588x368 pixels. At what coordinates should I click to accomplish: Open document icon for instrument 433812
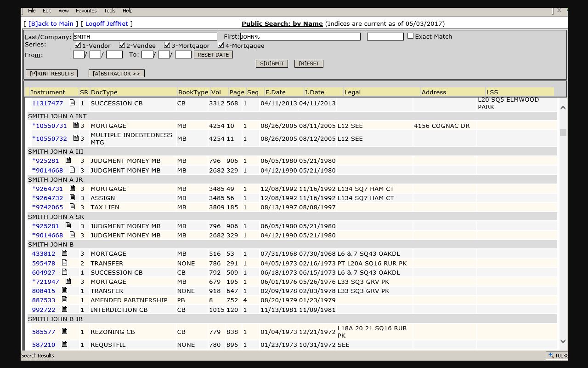64,253
